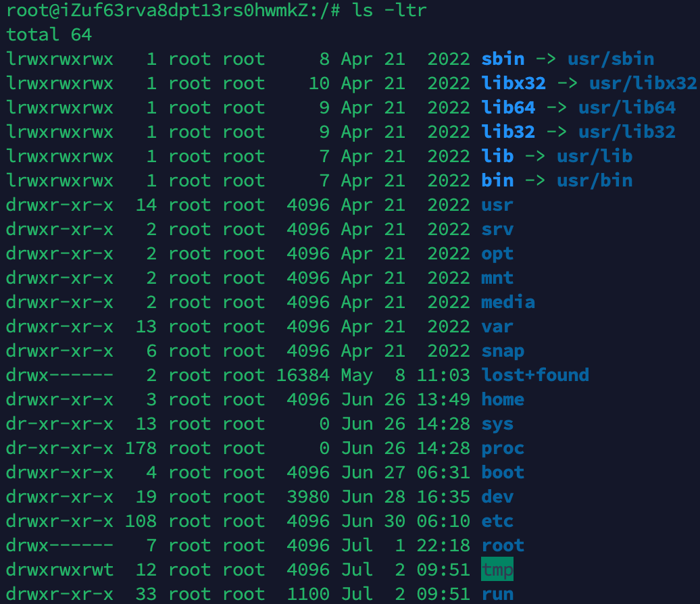Viewport: 700px width, 604px height.
Task: Select the var directory name
Action: [x=497, y=326]
